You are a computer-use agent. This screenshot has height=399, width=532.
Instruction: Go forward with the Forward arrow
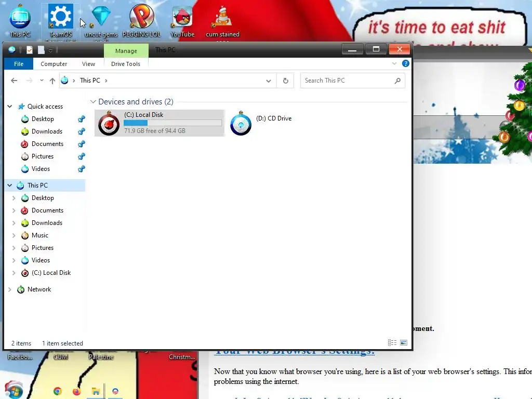click(x=29, y=81)
